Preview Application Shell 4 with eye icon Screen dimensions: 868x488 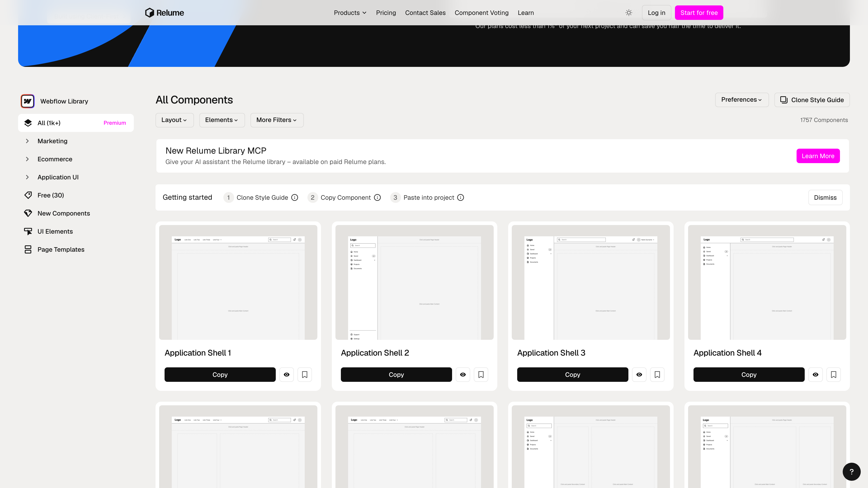(x=815, y=375)
